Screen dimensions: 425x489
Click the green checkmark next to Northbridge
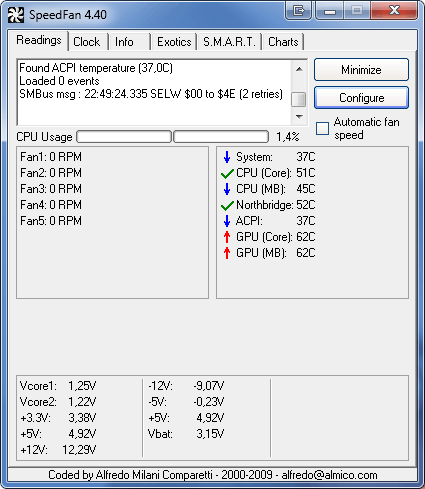tap(227, 205)
